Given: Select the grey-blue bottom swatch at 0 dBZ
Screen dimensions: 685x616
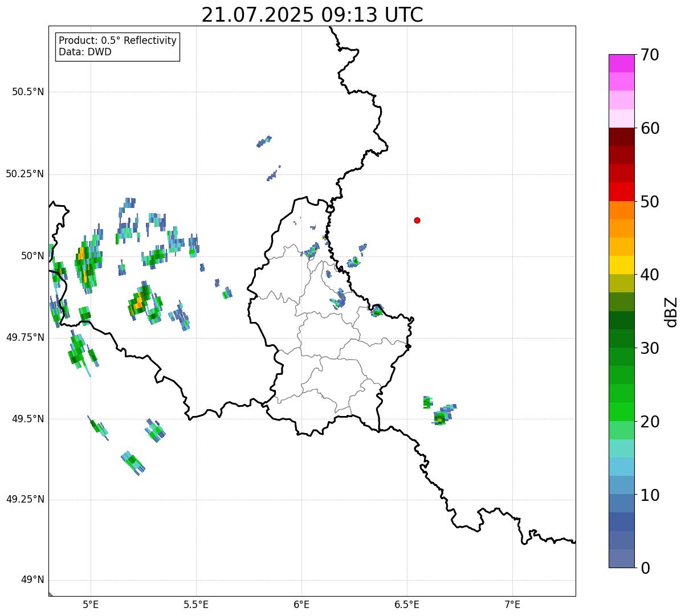Looking at the screenshot, I should pyautogui.click(x=622, y=558).
